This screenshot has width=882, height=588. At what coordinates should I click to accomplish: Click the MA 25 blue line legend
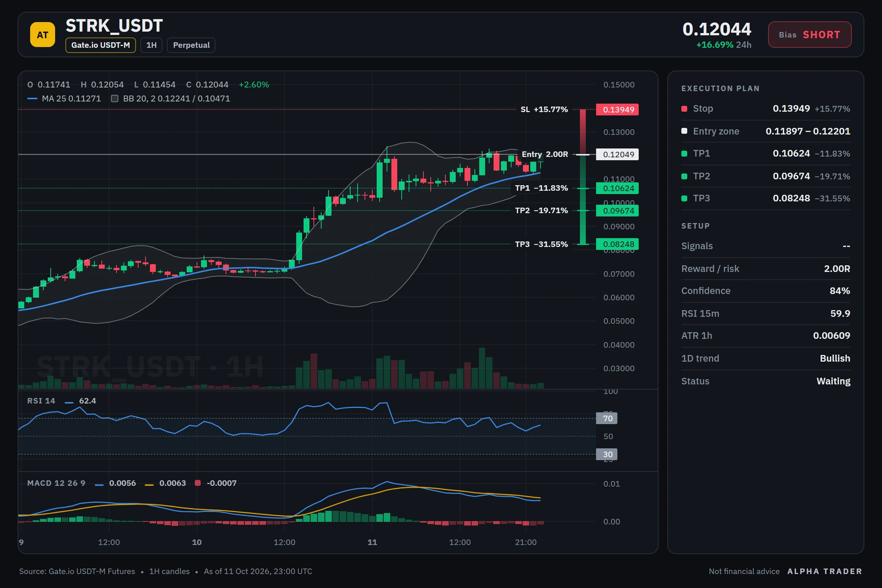[x=32, y=98]
